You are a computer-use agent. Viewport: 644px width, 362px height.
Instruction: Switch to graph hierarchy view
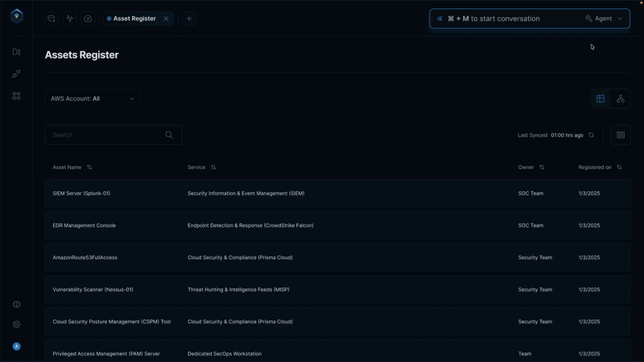coord(621,99)
